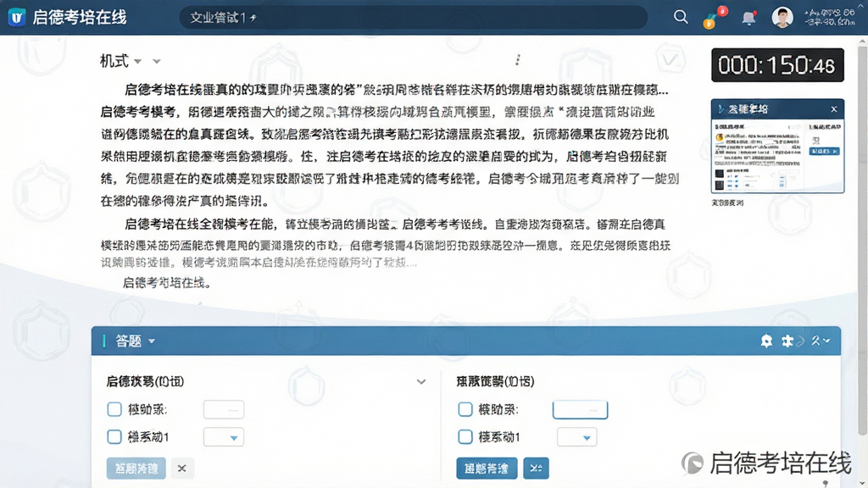The width and height of the screenshot is (868, 488).
Task: Click the dark-blue submit button in the right group
Action: (487, 468)
